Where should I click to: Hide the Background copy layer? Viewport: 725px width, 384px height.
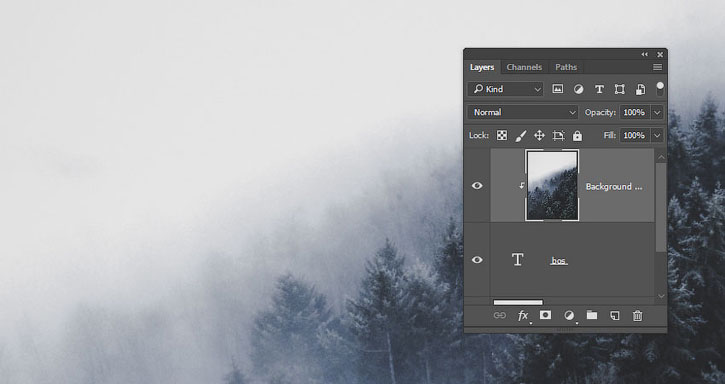(477, 186)
